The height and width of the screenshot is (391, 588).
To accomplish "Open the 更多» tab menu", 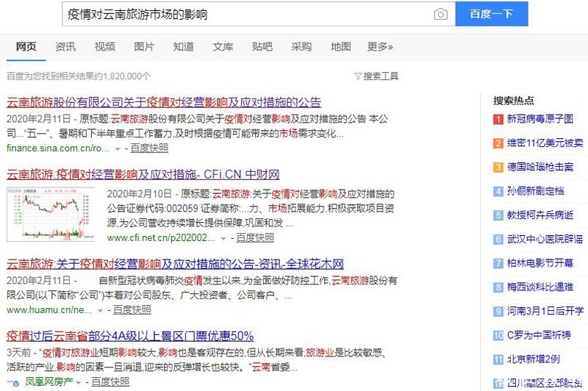I will (x=380, y=46).
